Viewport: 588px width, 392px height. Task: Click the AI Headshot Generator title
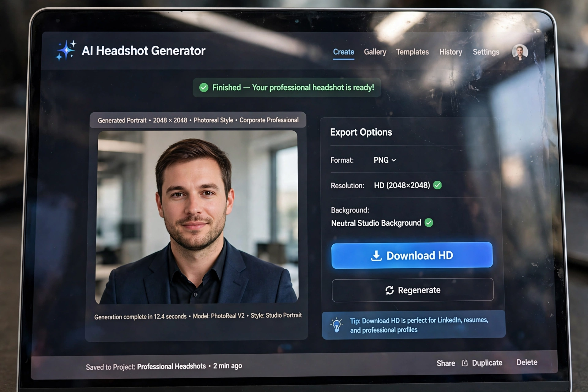point(143,51)
